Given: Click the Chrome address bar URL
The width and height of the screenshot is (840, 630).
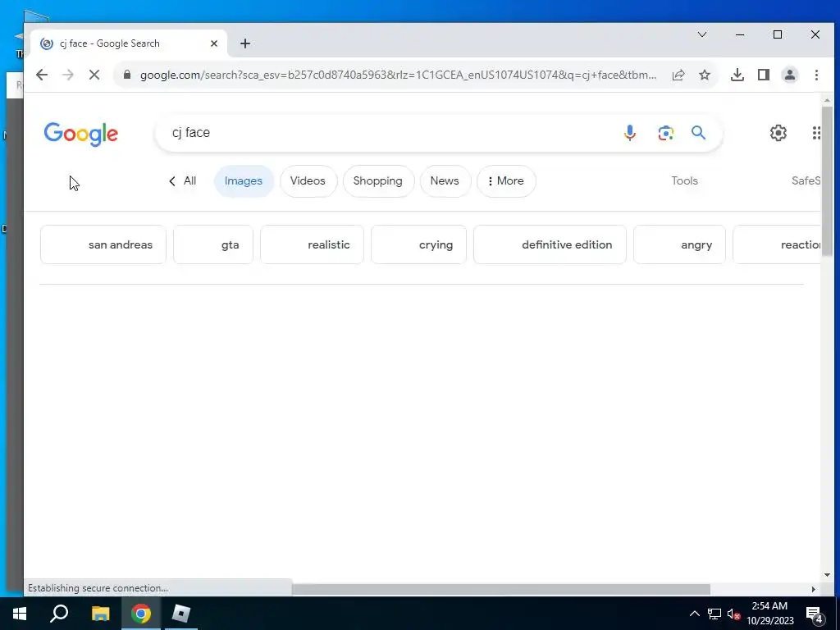Looking at the screenshot, I should pyautogui.click(x=398, y=75).
